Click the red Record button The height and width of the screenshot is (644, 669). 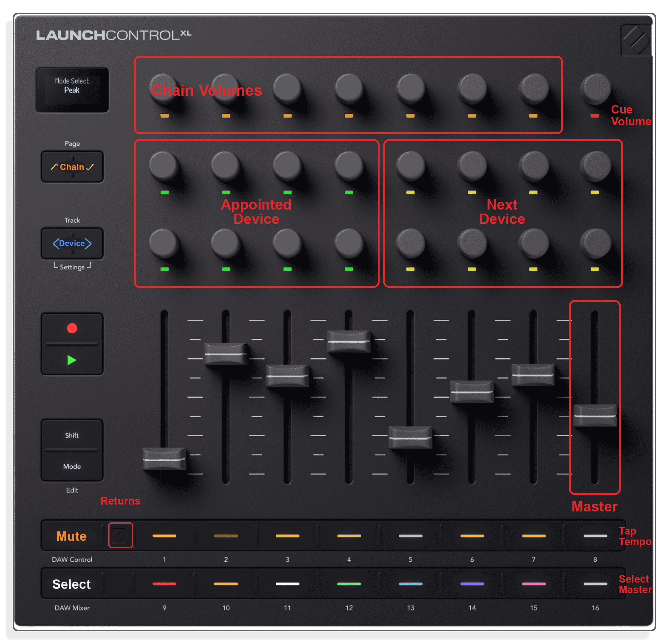coord(72,328)
